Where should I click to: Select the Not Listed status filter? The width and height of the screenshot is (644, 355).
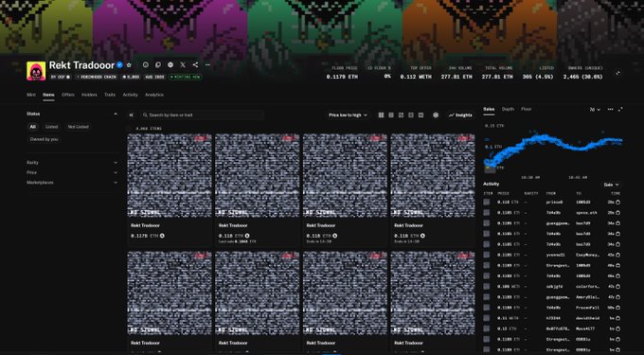[78, 127]
